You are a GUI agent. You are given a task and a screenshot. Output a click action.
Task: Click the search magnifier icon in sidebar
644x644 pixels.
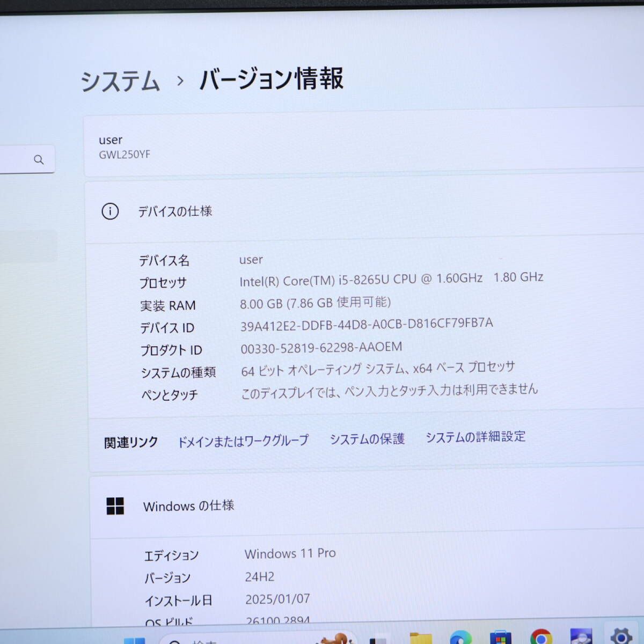coord(39,159)
